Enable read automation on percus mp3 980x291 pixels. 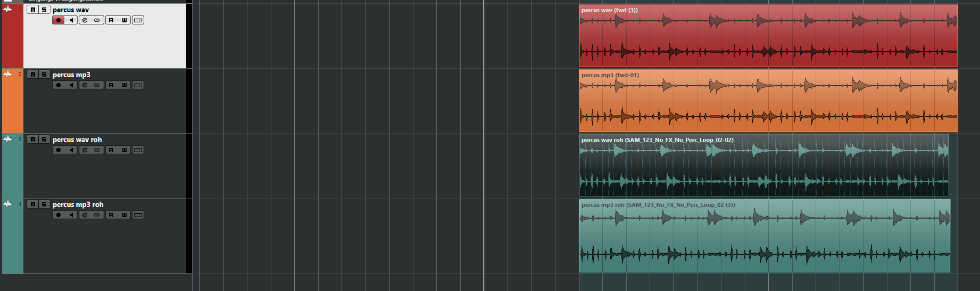click(111, 85)
